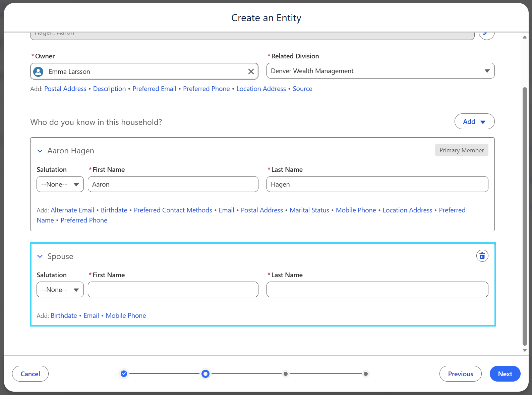
Task: Click the 'Who do you know in this household?' heading
Action: [96, 122]
